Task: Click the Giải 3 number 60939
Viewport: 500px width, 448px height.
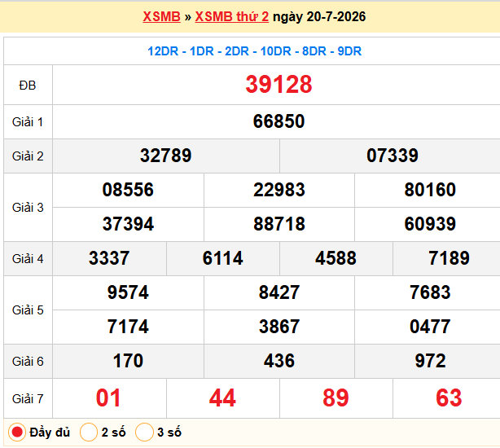Action: click(430, 224)
